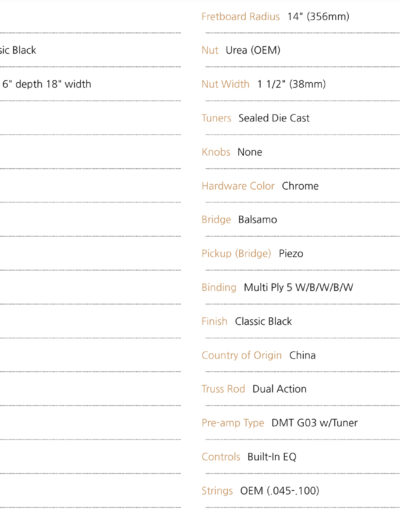Click the Nut Width label

225,84
